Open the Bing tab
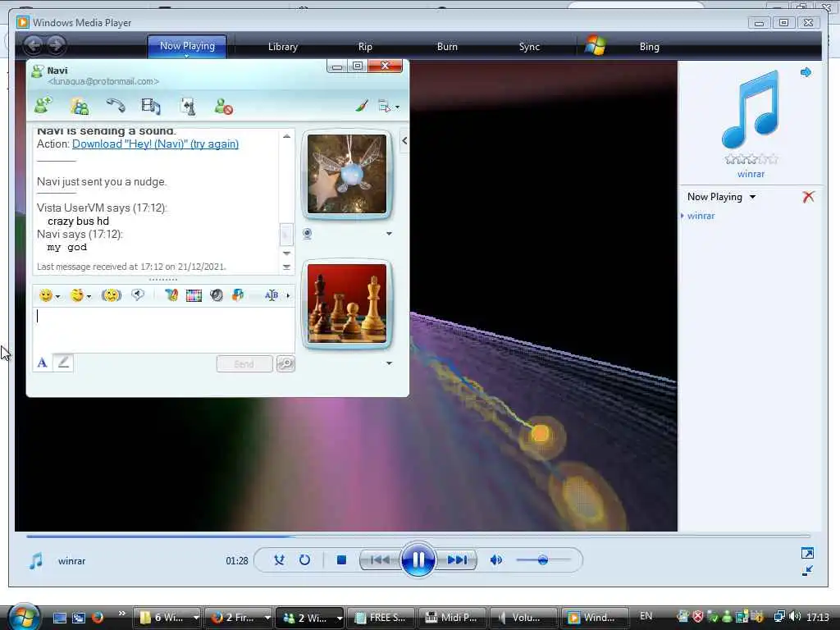Viewport: 840px width, 630px height. click(650, 47)
